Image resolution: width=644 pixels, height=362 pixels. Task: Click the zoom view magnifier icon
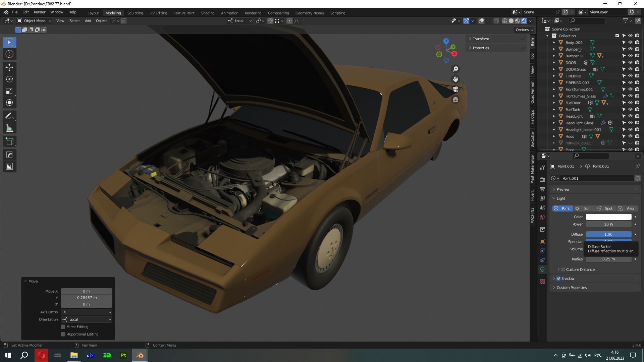(455, 69)
